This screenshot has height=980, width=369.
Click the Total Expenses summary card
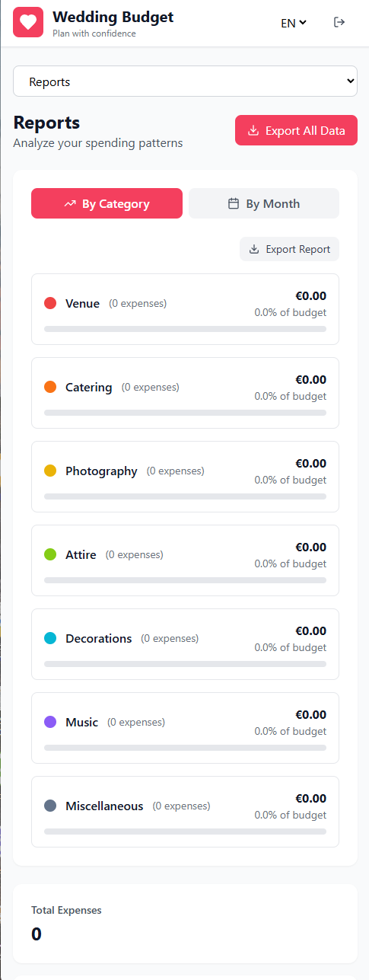tap(185, 924)
